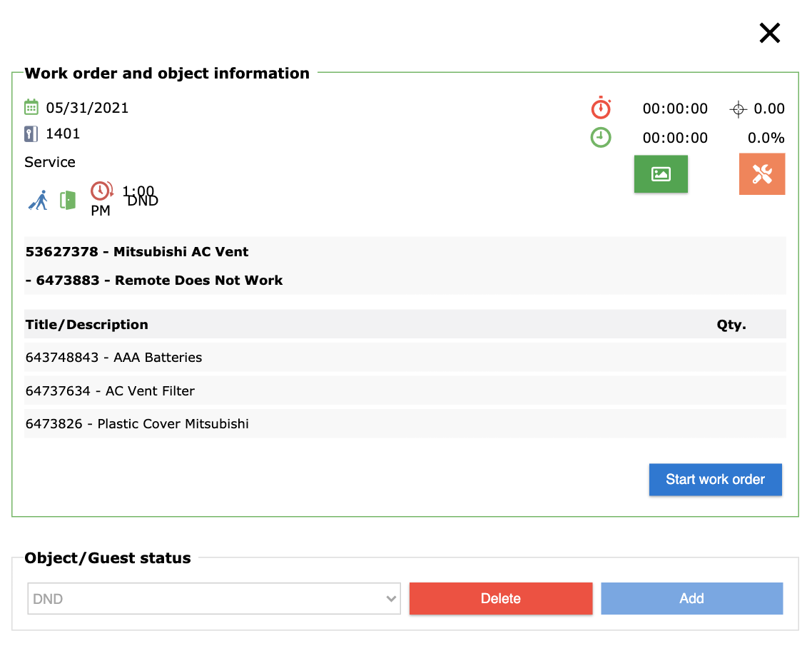
Task: Click the Mitsubishi AC Vent object title
Action: tap(138, 252)
